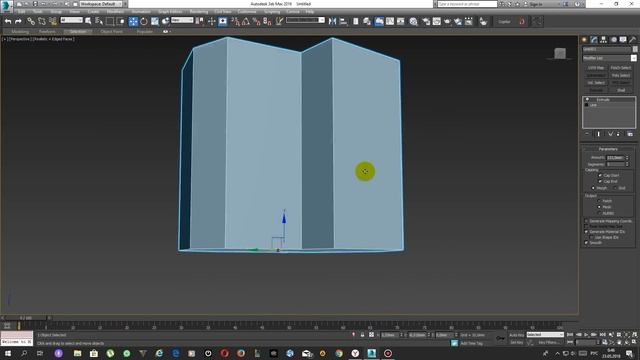Toggle the Smooth checkbox
The width and height of the screenshot is (640, 360).
click(586, 243)
